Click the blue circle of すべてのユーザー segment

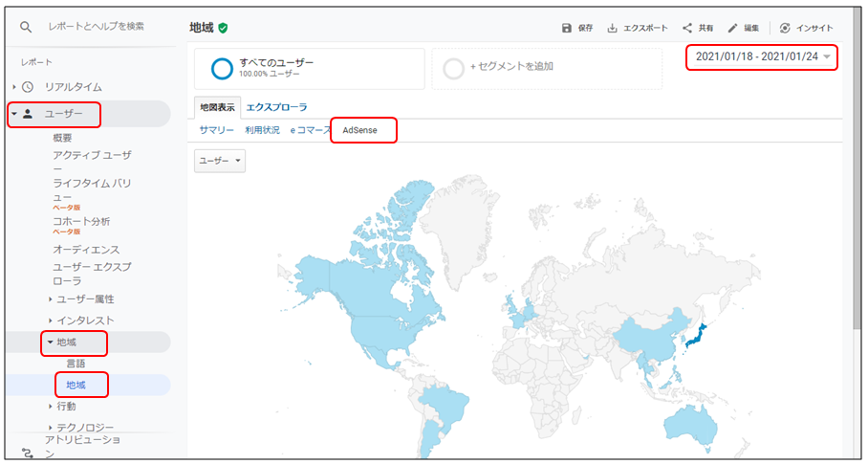tap(223, 69)
